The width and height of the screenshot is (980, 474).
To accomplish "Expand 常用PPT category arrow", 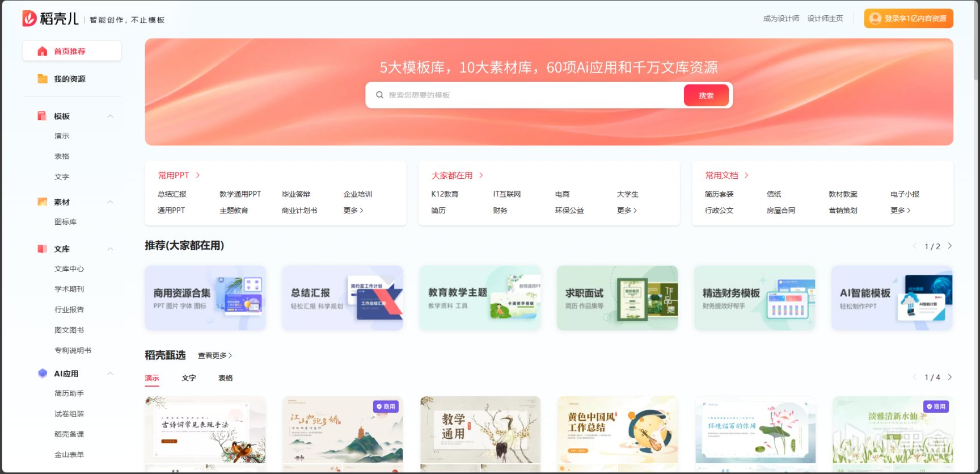I will click(198, 175).
